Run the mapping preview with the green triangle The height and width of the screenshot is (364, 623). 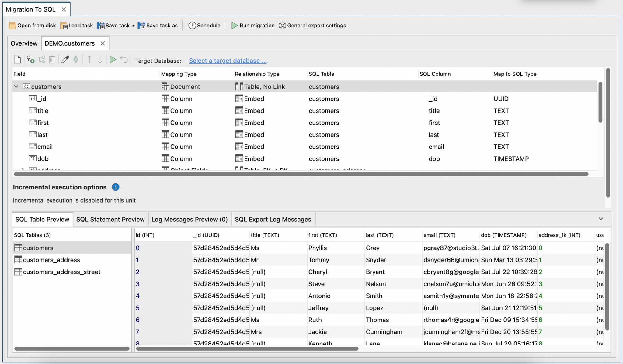tap(113, 60)
